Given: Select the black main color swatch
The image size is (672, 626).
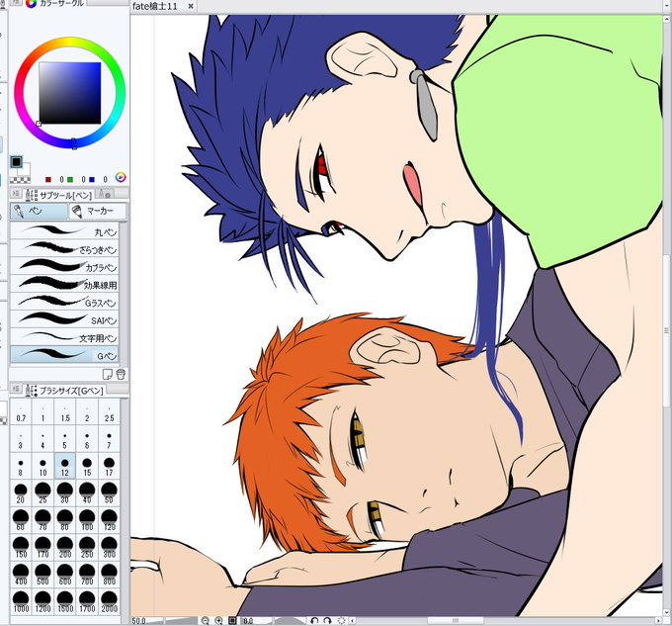Looking at the screenshot, I should (16, 162).
